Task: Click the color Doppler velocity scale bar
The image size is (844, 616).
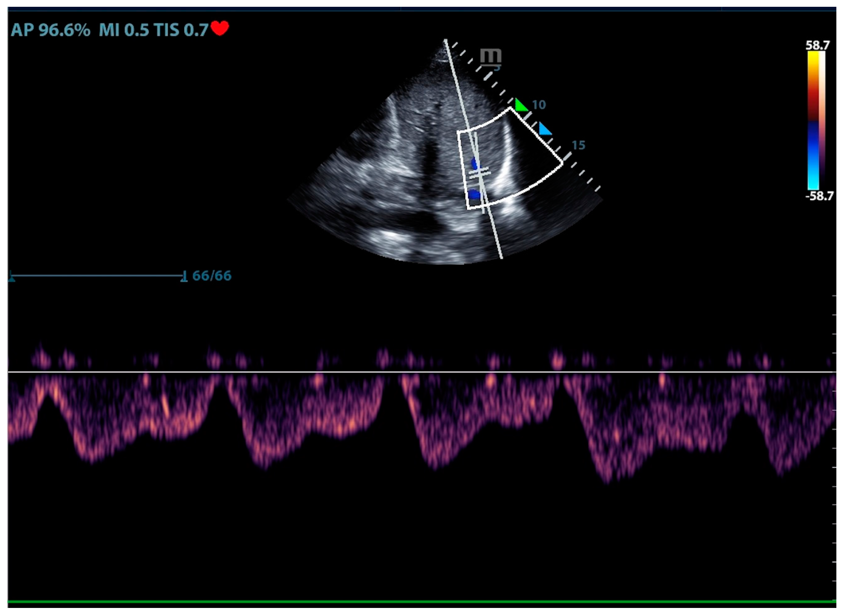Action: pyautogui.click(x=815, y=120)
